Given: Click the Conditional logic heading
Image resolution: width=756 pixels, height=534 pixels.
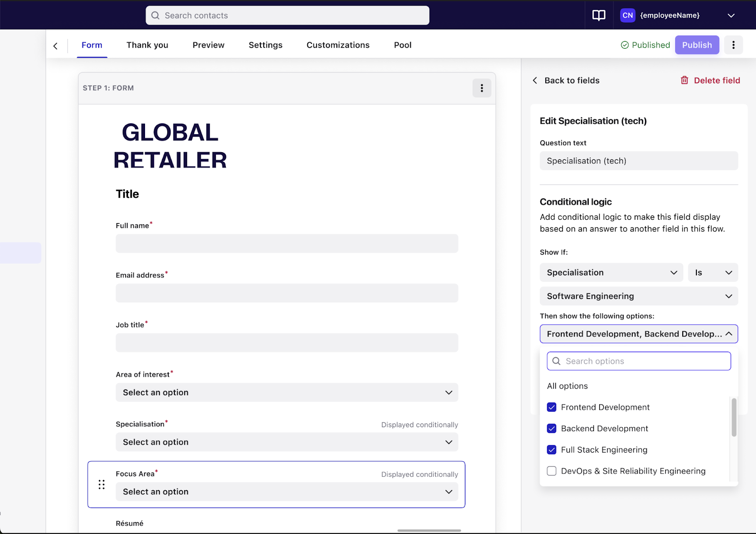Looking at the screenshot, I should 576,202.
